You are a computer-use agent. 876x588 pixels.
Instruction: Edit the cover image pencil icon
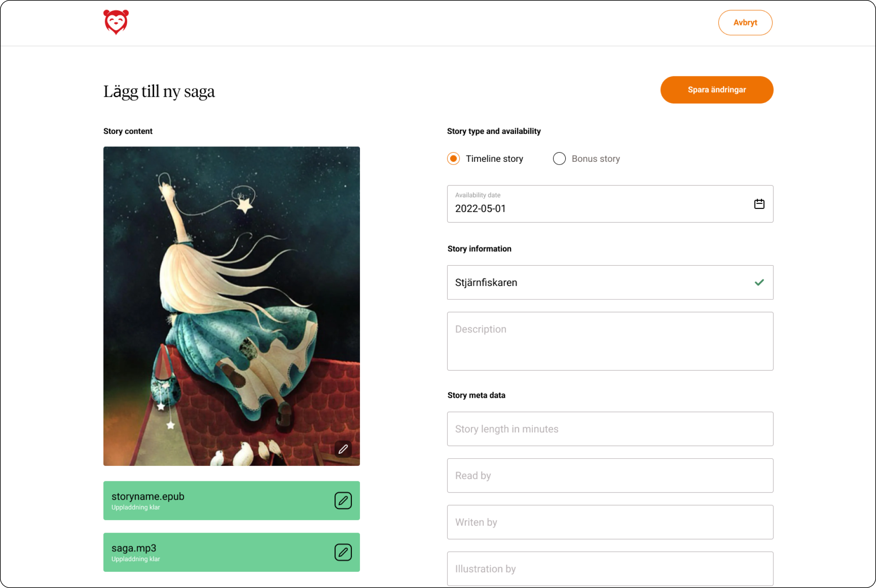tap(343, 449)
